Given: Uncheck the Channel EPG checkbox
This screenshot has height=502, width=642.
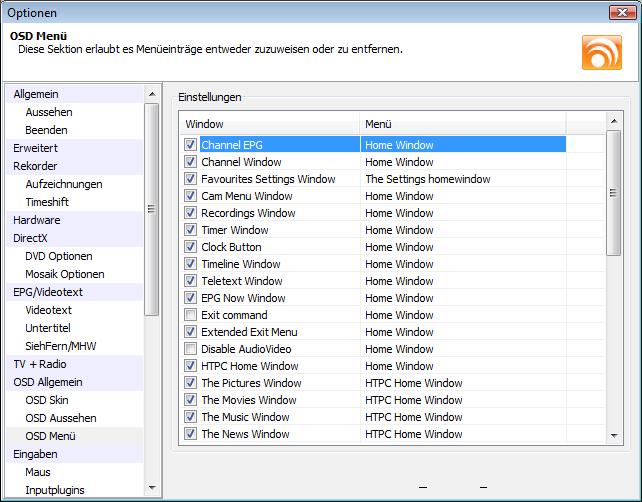Looking at the screenshot, I should [190, 145].
